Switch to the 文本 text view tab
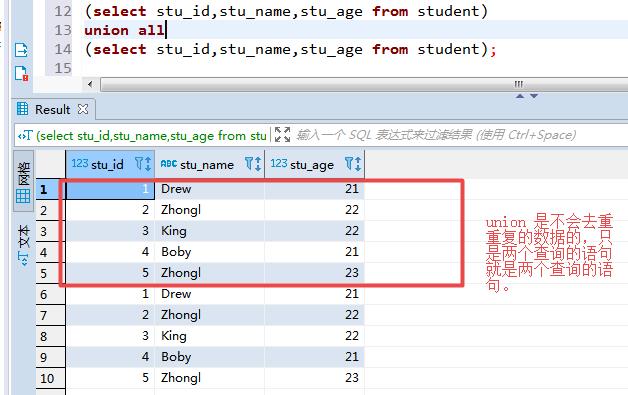 [x=24, y=245]
